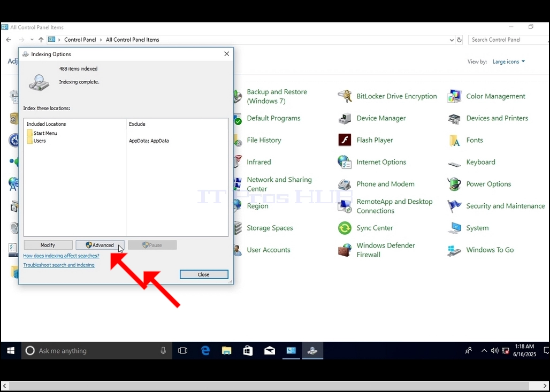Open Keyboard settings icon
The width and height of the screenshot is (550, 392).
[454, 164]
